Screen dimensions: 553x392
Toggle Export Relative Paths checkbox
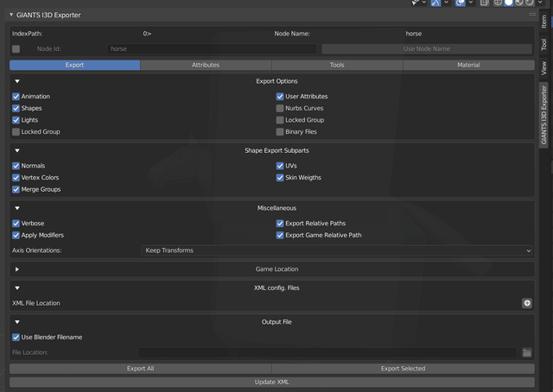[x=280, y=223]
